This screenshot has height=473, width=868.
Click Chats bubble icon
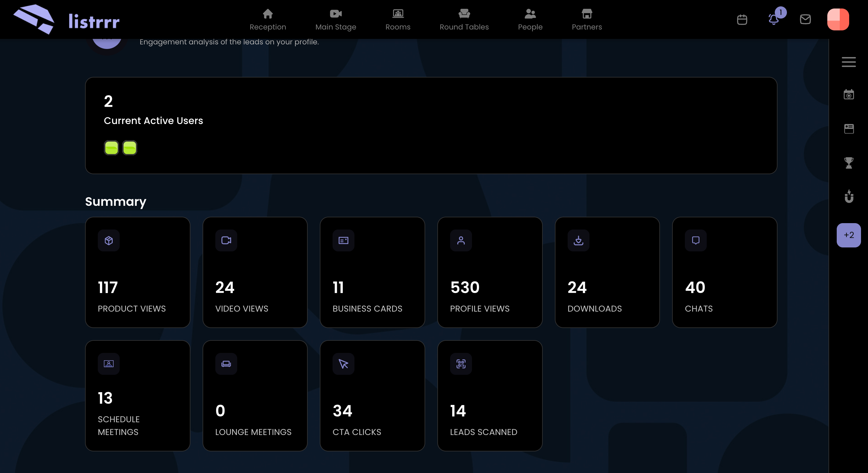695,240
